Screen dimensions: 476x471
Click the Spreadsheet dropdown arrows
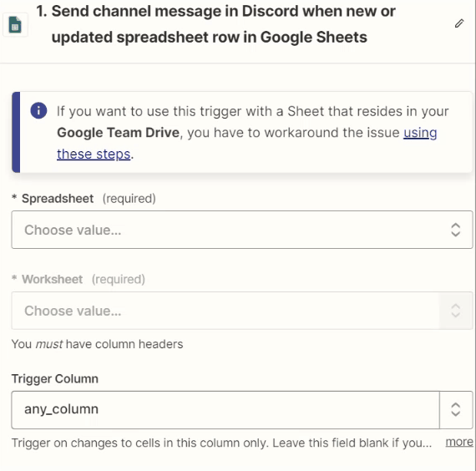coord(455,230)
